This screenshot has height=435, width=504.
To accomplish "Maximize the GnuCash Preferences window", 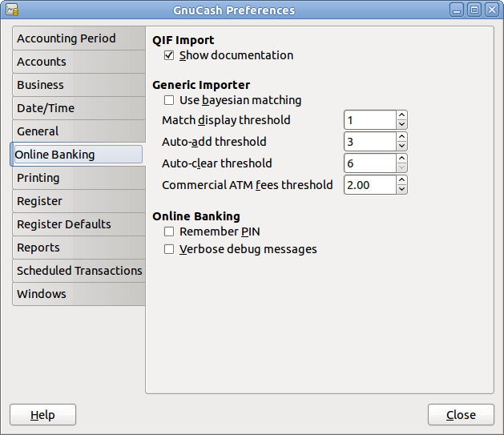I will click(474, 10).
